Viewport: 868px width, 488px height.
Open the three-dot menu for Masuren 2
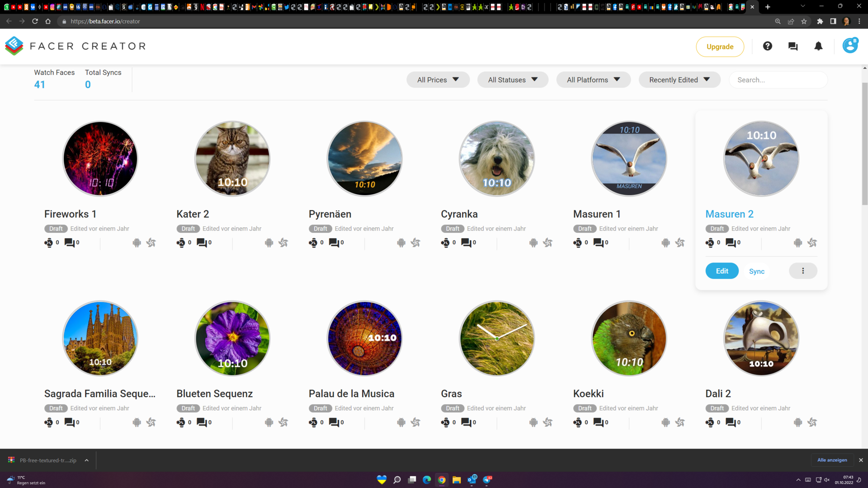(x=803, y=271)
